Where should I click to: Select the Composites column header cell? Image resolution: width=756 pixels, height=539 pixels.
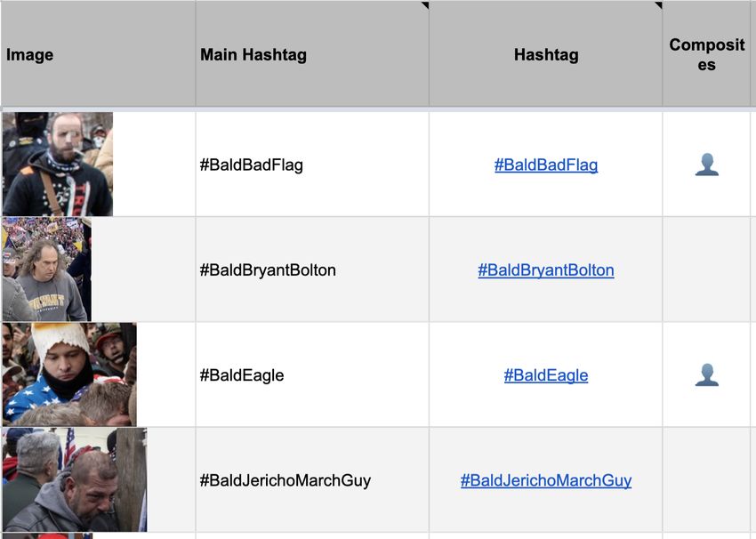706,53
